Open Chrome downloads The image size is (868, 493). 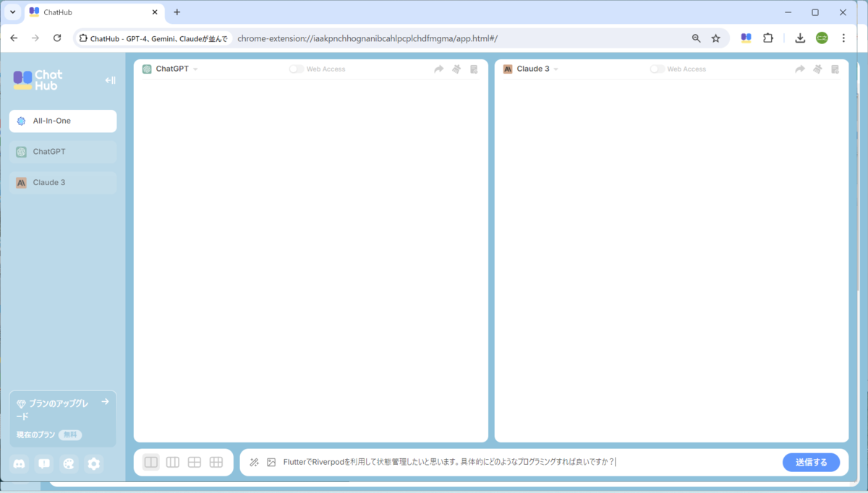pos(800,38)
